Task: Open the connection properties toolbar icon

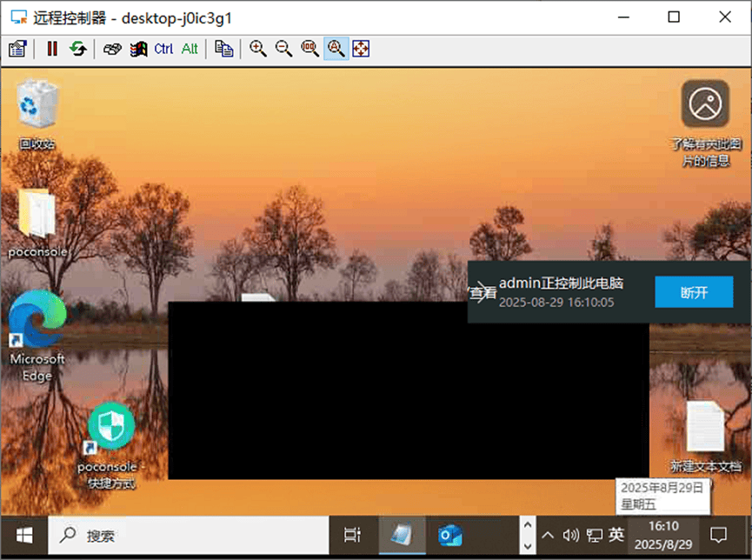Action: [x=17, y=49]
